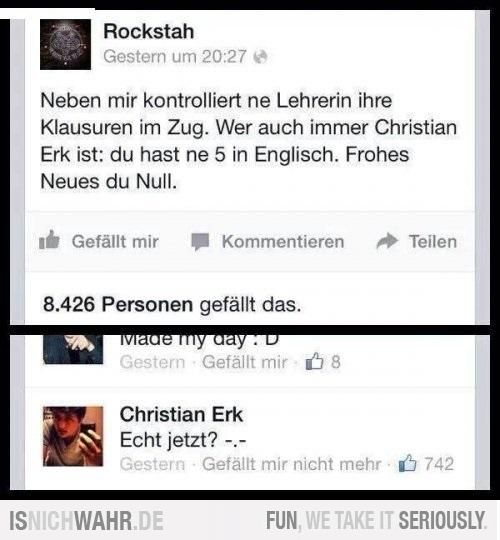Tap Kommentieren to write a comment
Image resolution: width=500 pixels, height=540 pixels.
coord(283,241)
